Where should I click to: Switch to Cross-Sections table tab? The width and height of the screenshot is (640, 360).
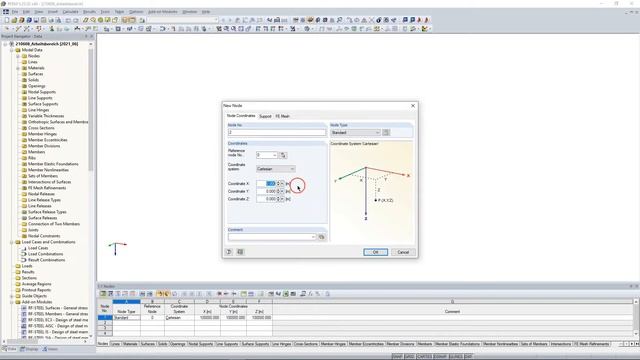click(x=306, y=344)
